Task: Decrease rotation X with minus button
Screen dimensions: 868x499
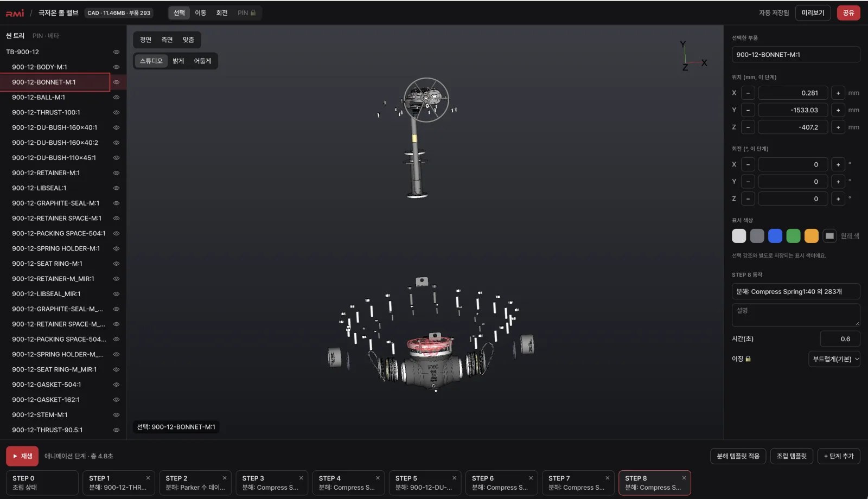Action: 748,165
